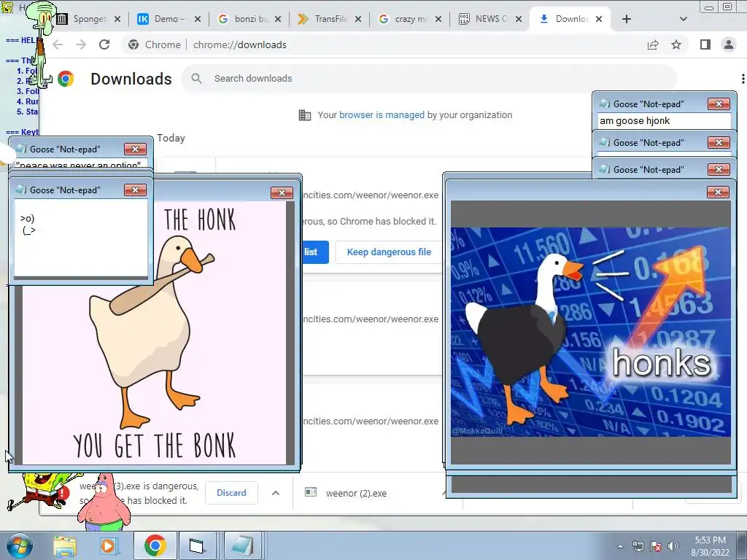The height and width of the screenshot is (560, 747).
Task: Click the Patrick Star desktop character
Action: click(104, 502)
